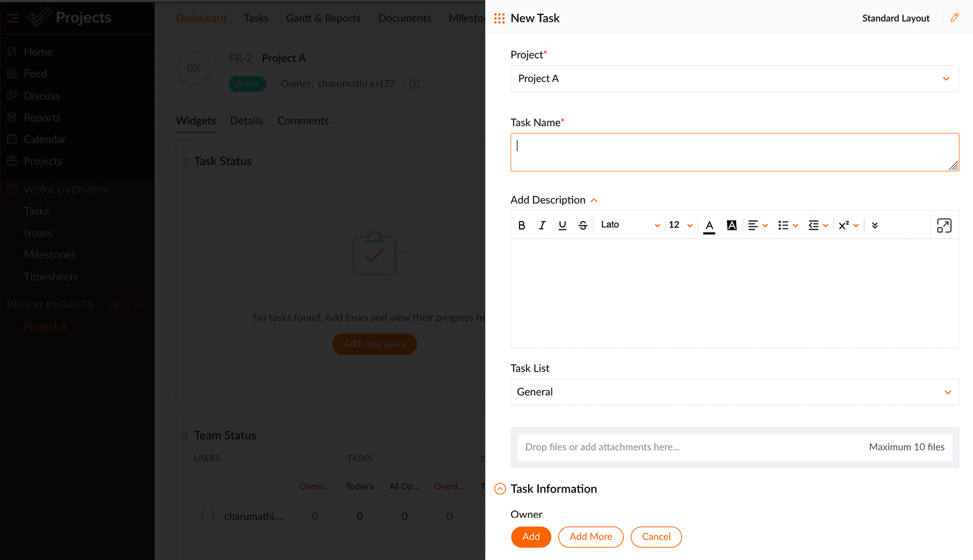Click the expand editor icon
The height and width of the screenshot is (560, 973).
944,225
